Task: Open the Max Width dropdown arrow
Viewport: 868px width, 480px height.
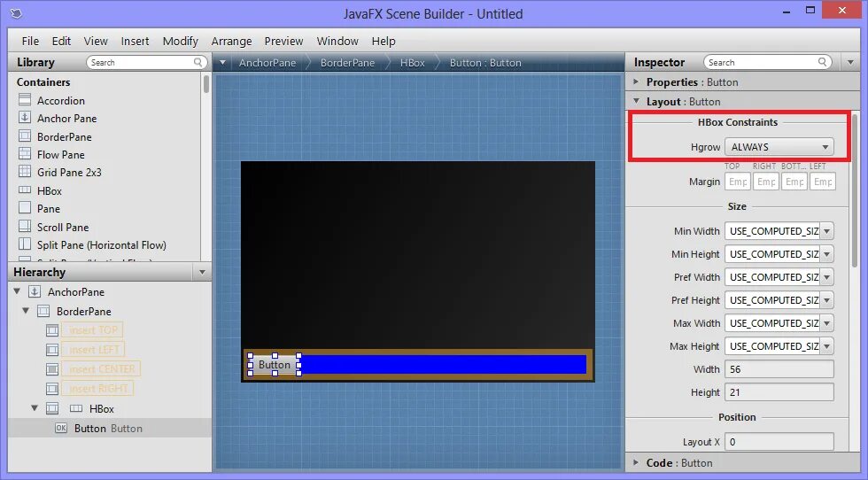Action: coord(826,323)
